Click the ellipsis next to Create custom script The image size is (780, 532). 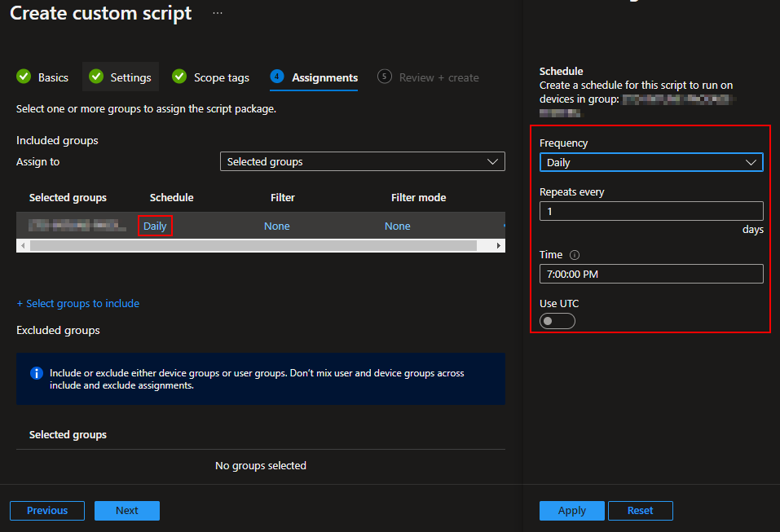(x=217, y=12)
